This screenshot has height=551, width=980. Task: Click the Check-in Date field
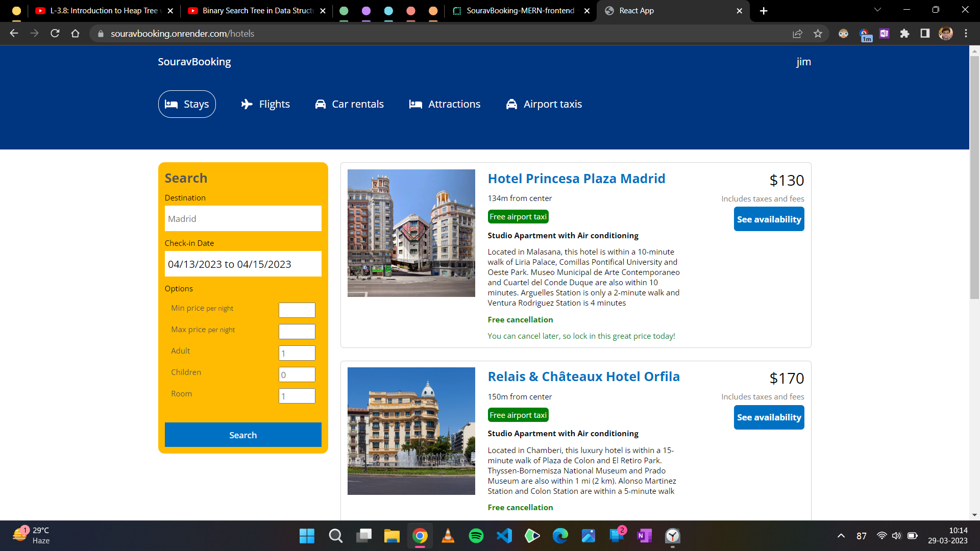[x=243, y=264]
